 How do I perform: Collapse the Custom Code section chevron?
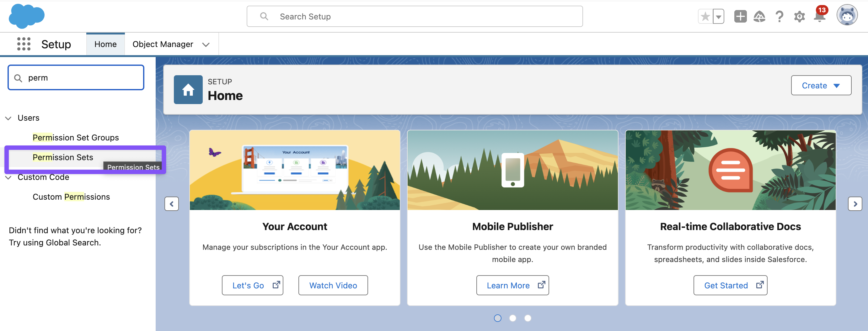click(x=8, y=177)
